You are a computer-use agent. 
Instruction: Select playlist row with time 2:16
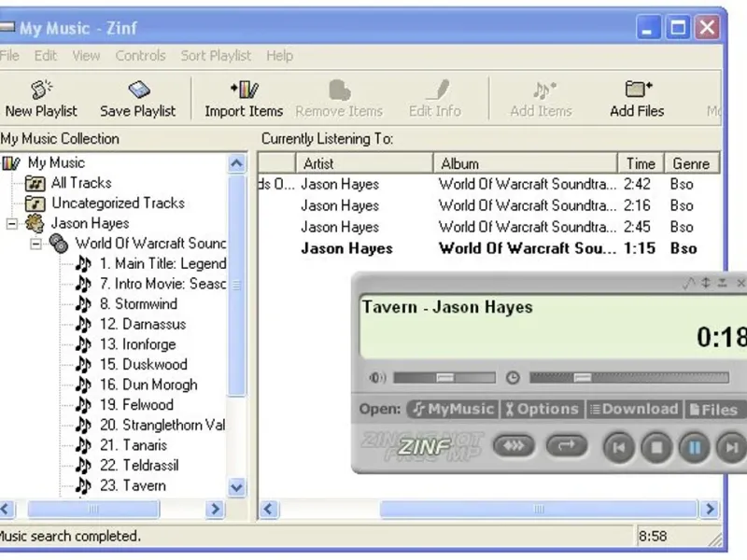click(x=488, y=205)
